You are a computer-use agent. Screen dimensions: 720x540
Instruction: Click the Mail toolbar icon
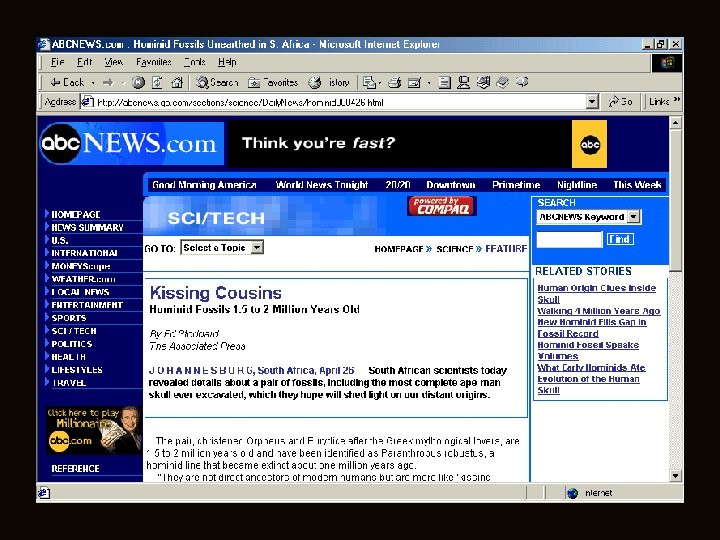(369, 83)
